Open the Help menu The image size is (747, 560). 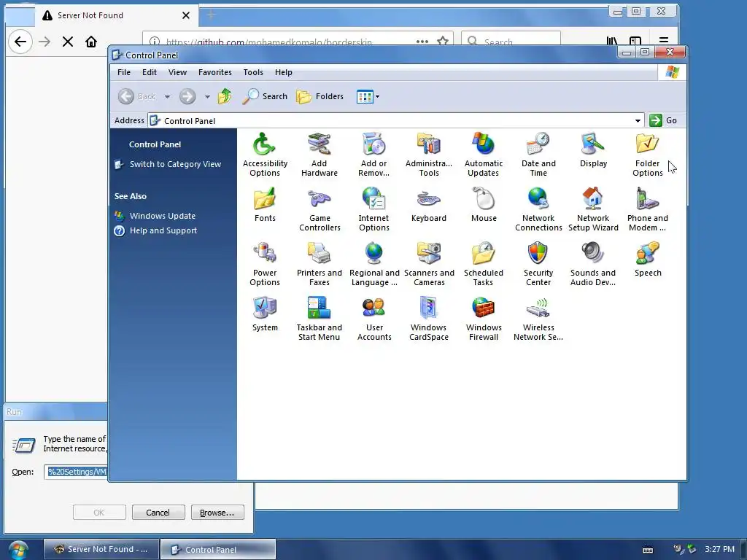pyautogui.click(x=284, y=72)
